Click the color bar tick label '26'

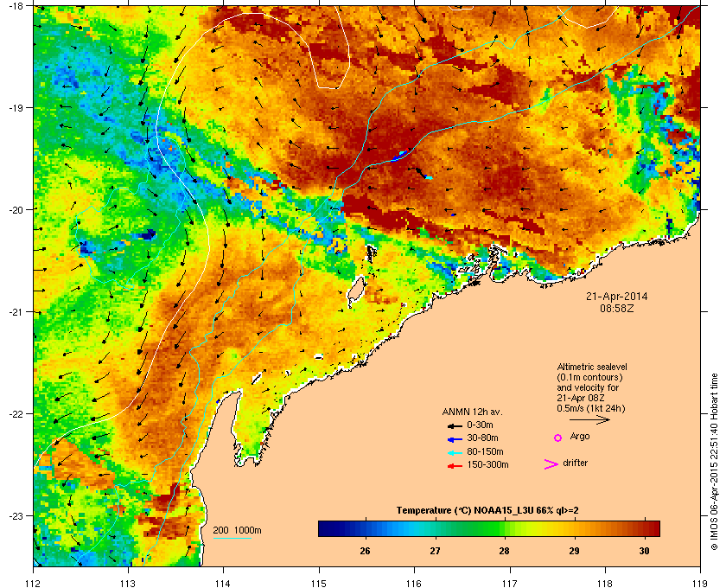point(365,551)
